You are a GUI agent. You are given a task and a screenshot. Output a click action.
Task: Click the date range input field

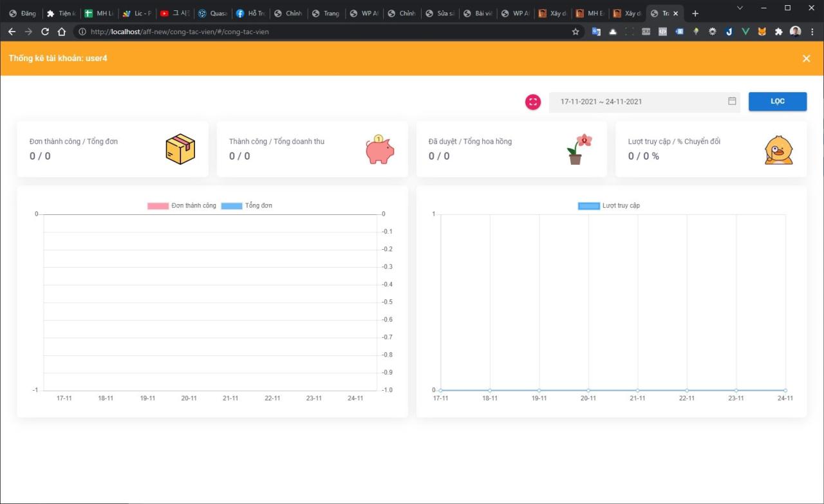tap(637, 102)
